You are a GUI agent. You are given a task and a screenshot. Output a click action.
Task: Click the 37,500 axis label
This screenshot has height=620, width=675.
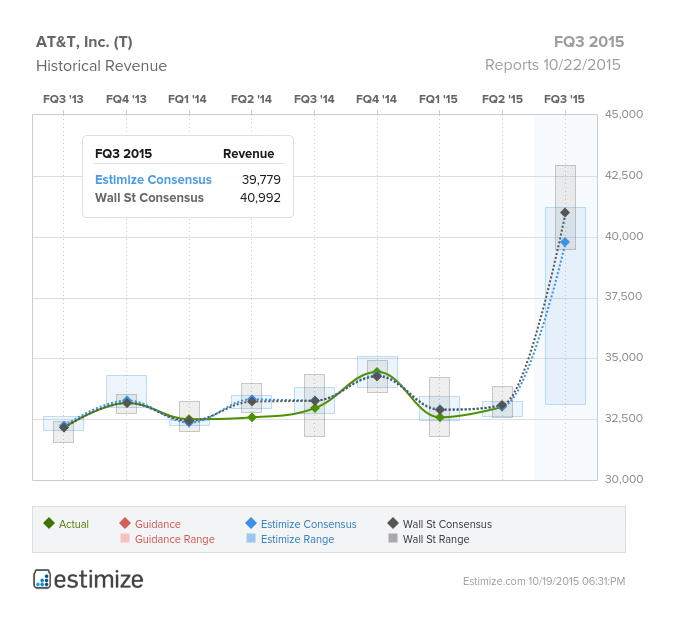point(624,296)
